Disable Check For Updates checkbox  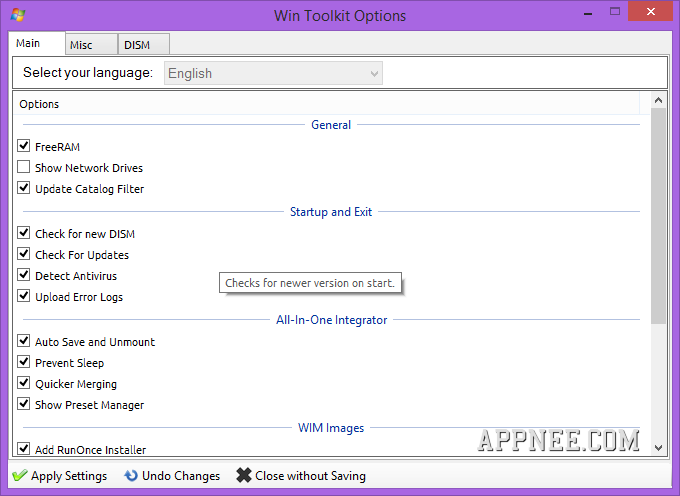[23, 254]
